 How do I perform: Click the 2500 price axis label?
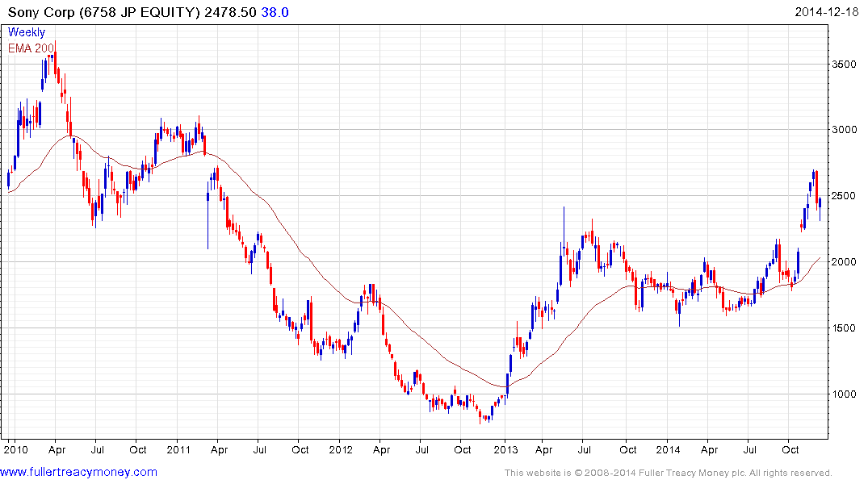[845, 196]
